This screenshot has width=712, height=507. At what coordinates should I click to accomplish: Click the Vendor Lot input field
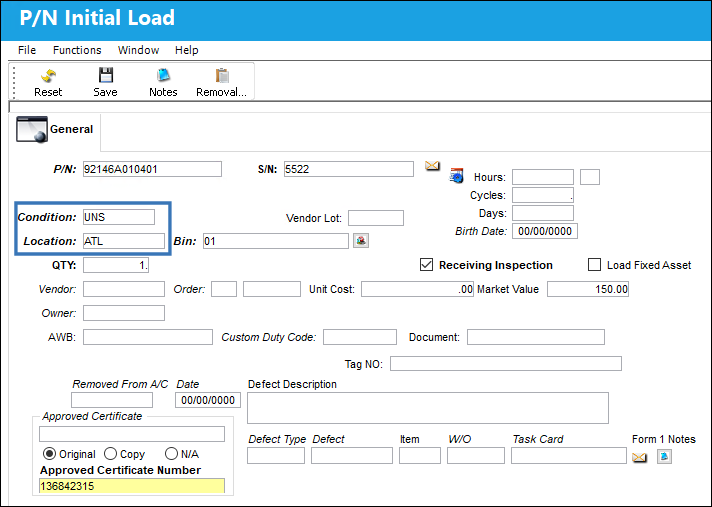tap(376, 218)
